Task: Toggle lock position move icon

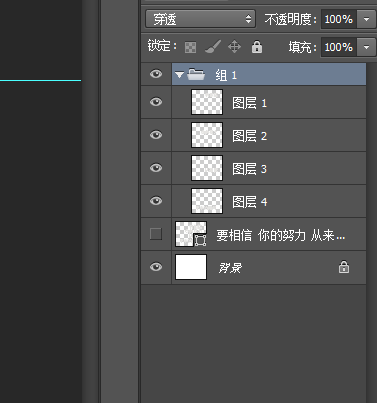Action: 234,47
